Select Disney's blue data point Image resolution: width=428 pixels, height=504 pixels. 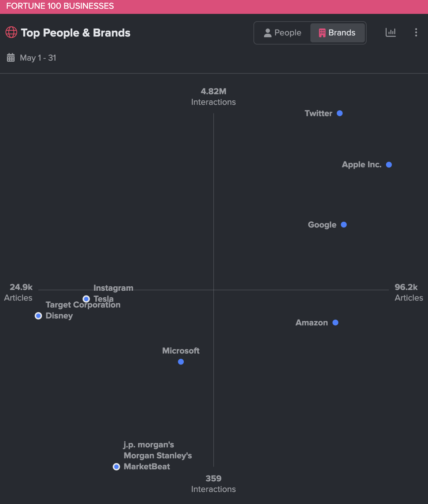click(x=38, y=316)
